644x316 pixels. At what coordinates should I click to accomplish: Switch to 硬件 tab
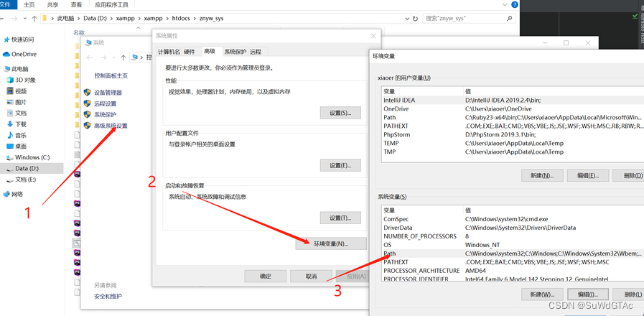(x=190, y=52)
